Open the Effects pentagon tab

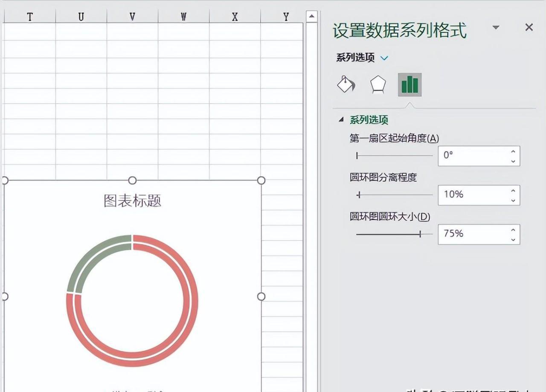click(x=378, y=84)
